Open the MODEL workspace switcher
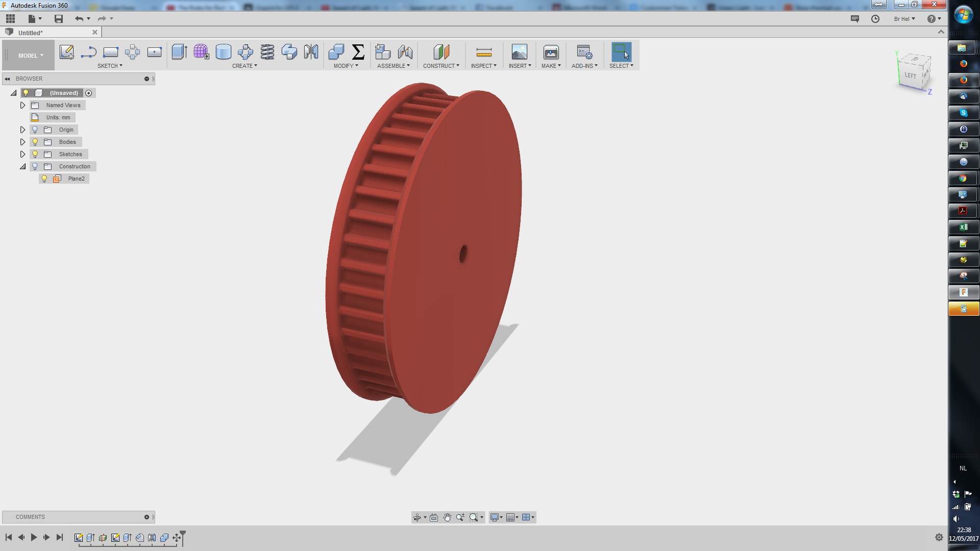 (28, 55)
